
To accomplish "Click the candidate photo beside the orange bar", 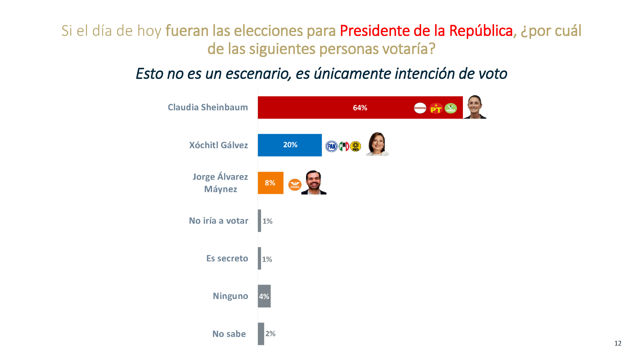I will pos(314,183).
